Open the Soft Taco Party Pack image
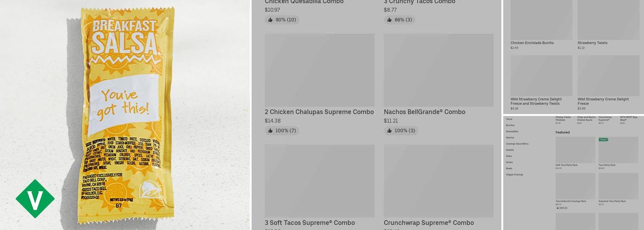Viewport: 644px width, 230px height. click(x=575, y=150)
